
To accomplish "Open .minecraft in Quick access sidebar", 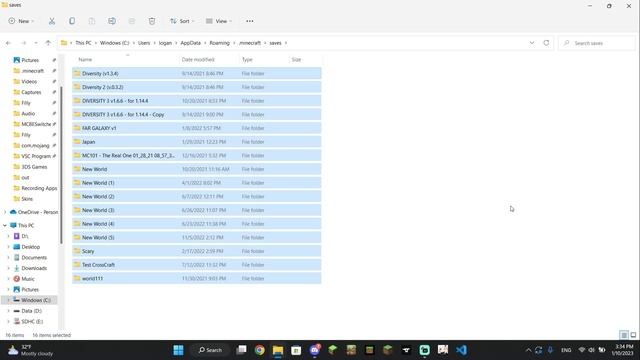I will 32,71.
